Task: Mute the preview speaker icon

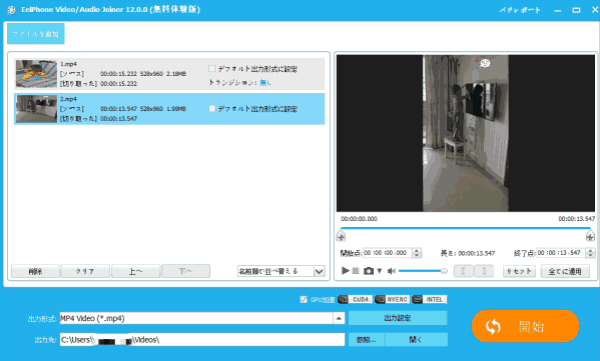Action: tap(391, 271)
